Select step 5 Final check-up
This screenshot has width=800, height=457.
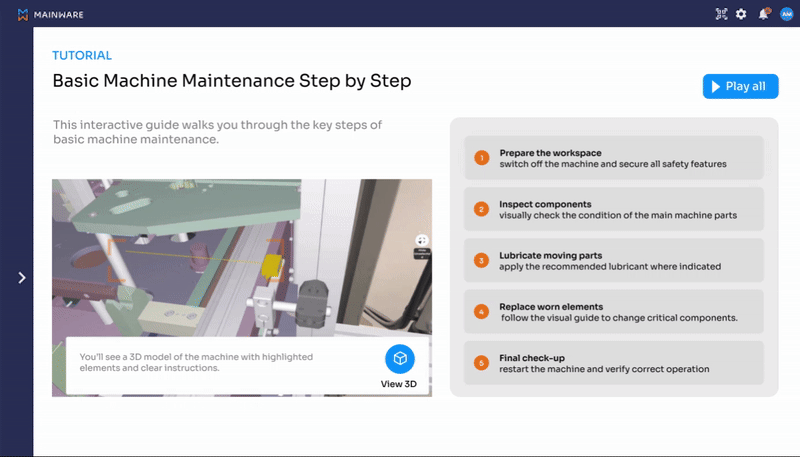pyautogui.click(x=614, y=363)
